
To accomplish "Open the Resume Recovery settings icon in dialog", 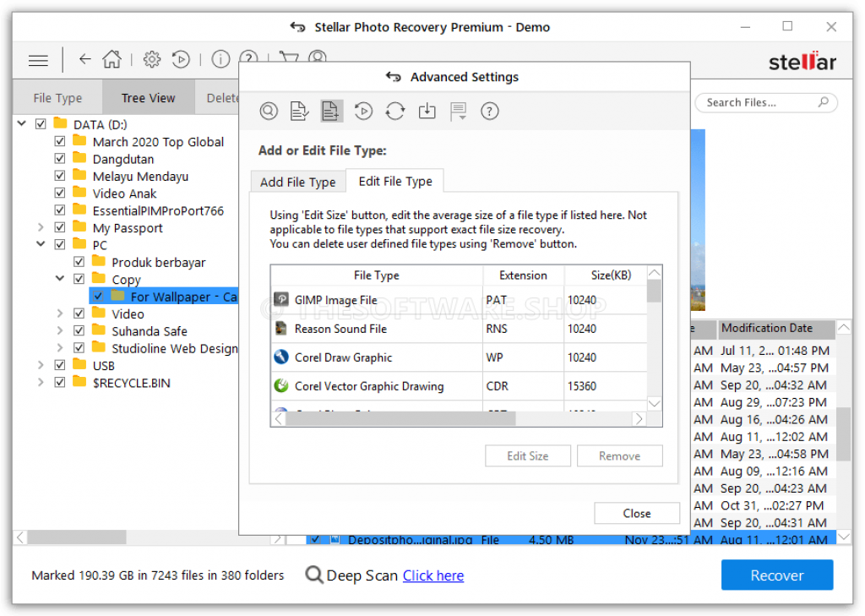I will coord(363,111).
